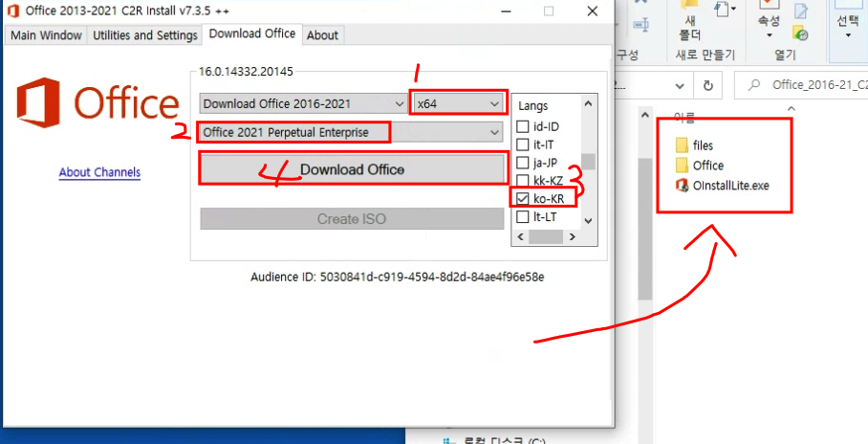Image resolution: width=868 pixels, height=444 pixels.
Task: Click the Download Office button
Action: click(352, 169)
